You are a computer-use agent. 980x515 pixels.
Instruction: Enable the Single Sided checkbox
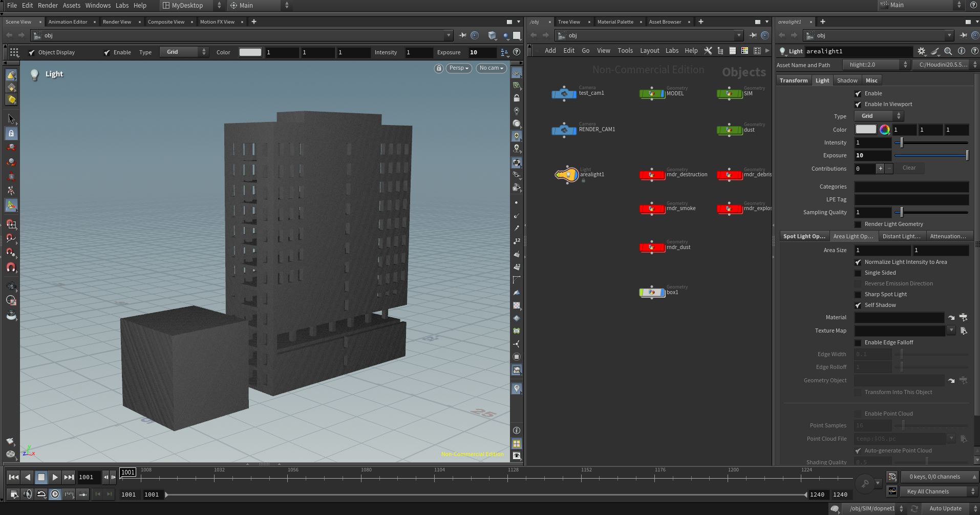click(x=858, y=273)
